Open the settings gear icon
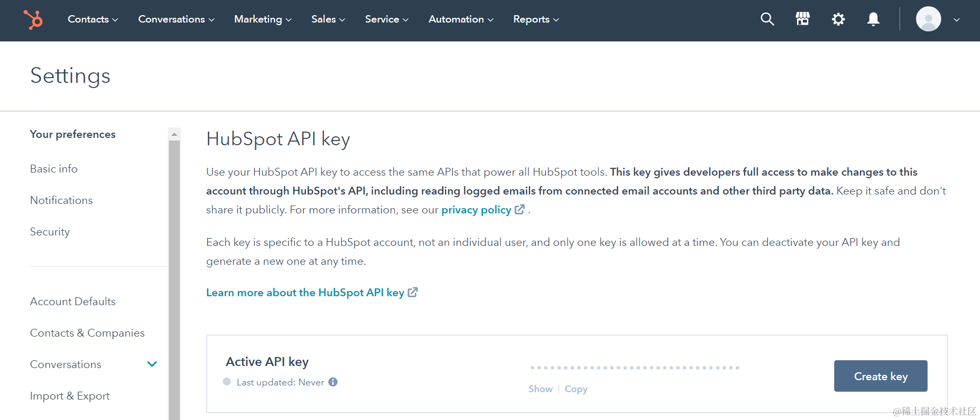 838,19
